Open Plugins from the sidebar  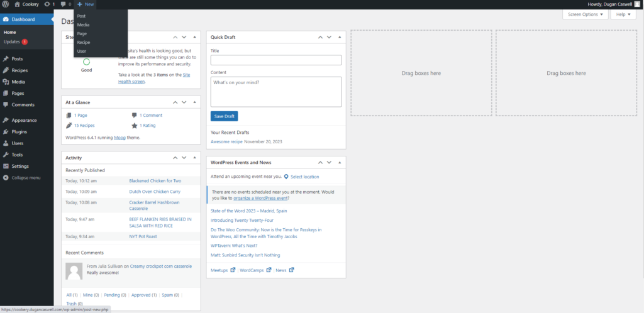[x=19, y=132]
